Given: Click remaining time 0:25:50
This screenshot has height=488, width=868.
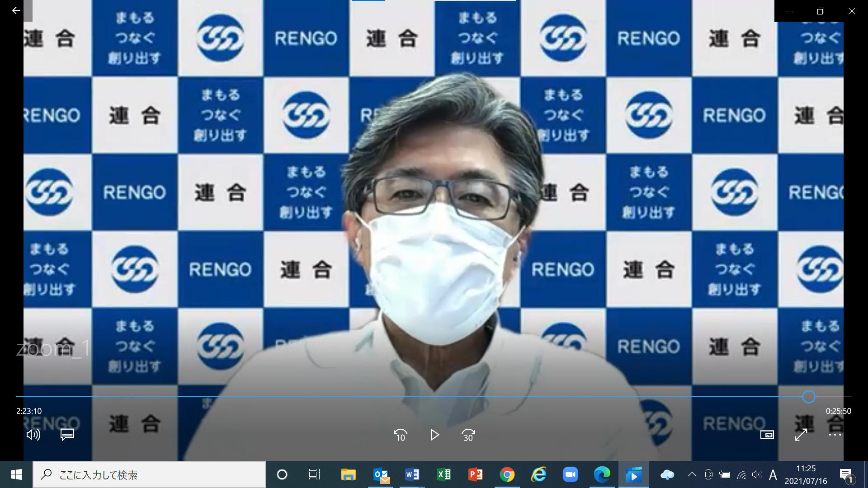Looking at the screenshot, I should point(839,411).
